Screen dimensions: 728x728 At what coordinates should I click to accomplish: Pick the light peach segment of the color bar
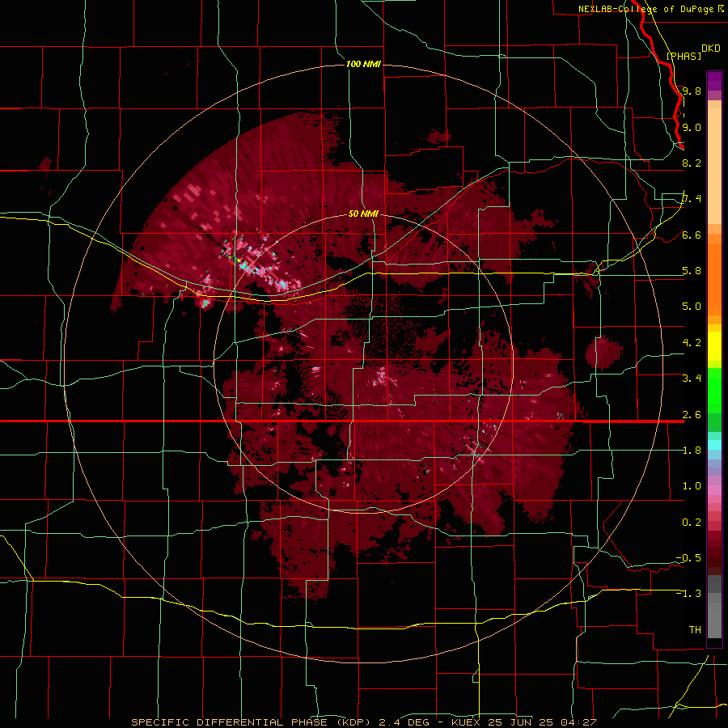click(714, 166)
